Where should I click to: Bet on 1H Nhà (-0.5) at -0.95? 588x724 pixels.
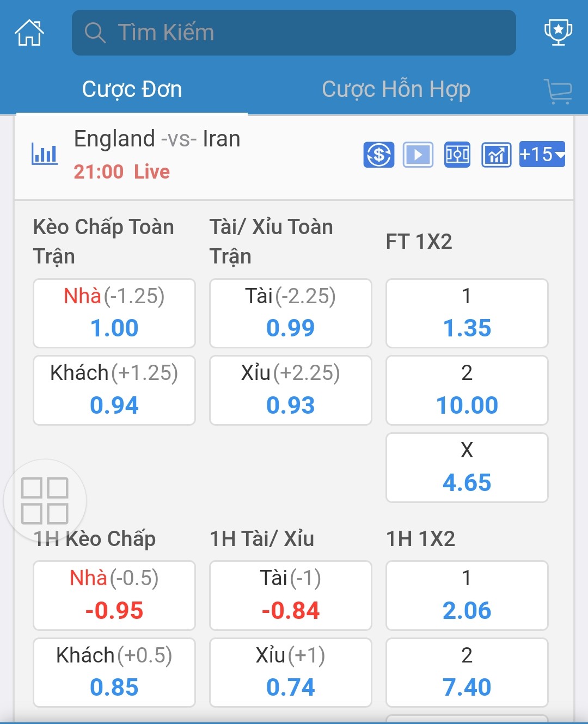click(114, 595)
